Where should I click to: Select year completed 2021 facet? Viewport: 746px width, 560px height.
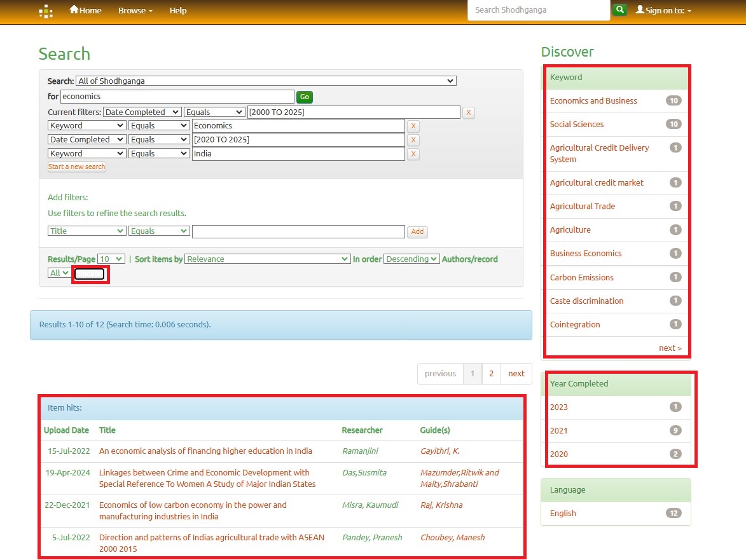559,431
